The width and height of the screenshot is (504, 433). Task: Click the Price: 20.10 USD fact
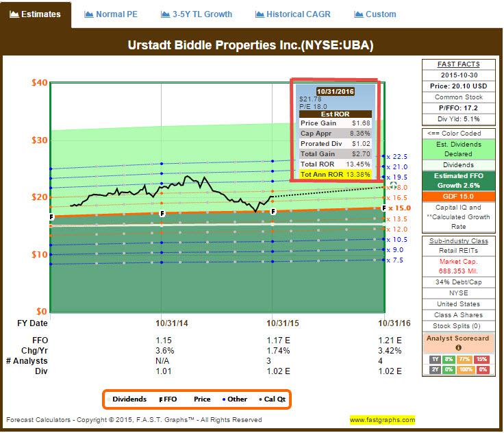coord(458,86)
